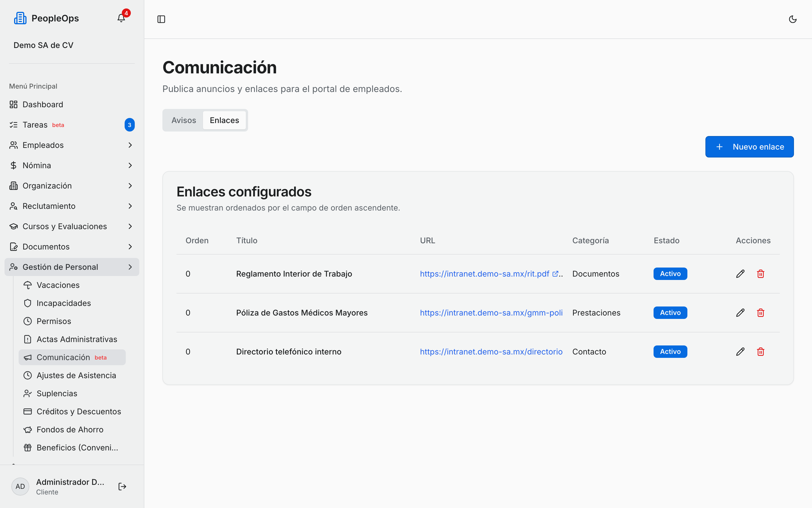The height and width of the screenshot is (508, 812).
Task: Open the notifications bell
Action: point(121,18)
